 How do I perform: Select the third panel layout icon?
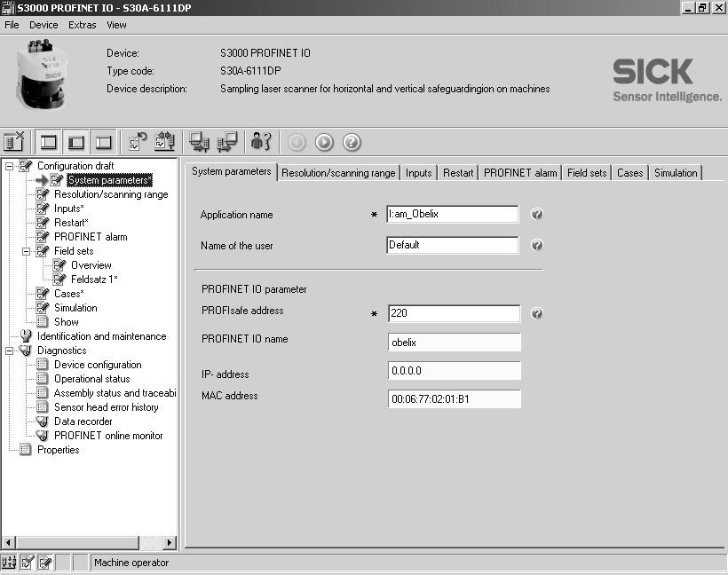(104, 142)
